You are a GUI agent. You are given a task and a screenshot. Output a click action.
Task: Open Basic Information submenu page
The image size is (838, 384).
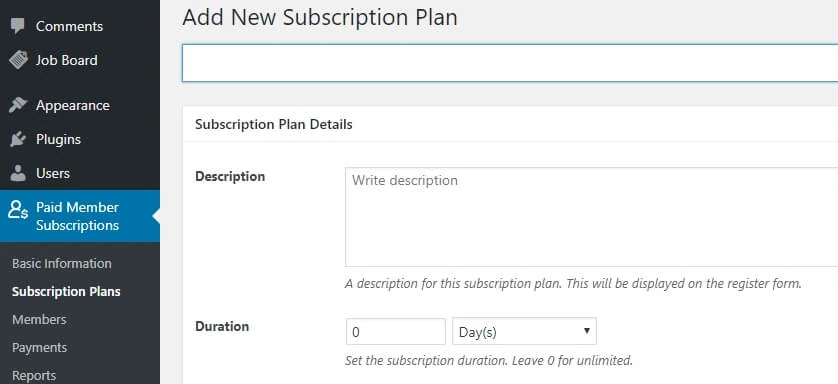point(62,263)
